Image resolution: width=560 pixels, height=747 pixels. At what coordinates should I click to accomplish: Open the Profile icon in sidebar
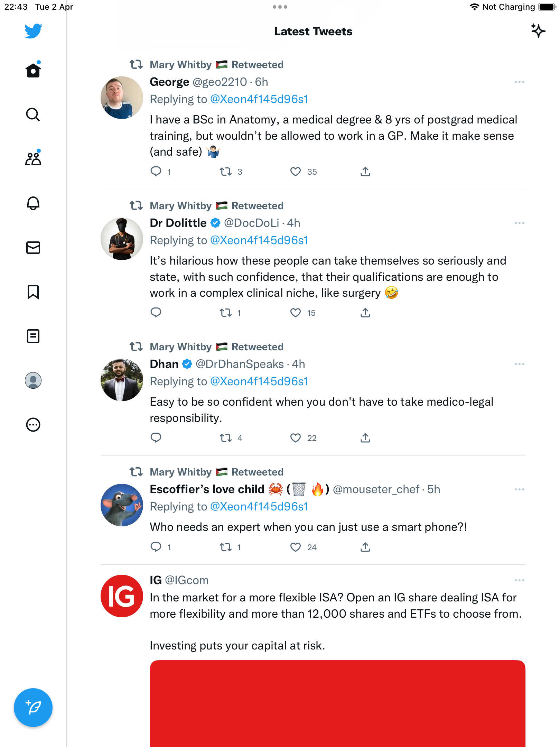(33, 380)
